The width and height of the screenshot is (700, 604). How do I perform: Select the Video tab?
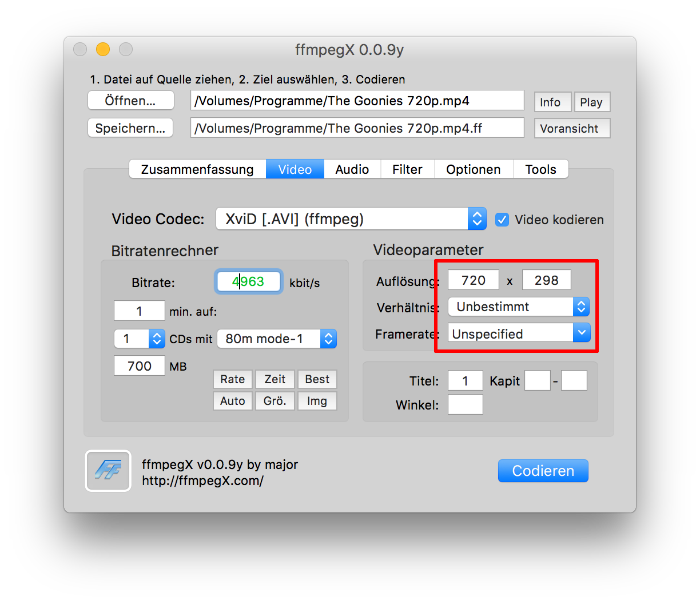click(x=295, y=169)
